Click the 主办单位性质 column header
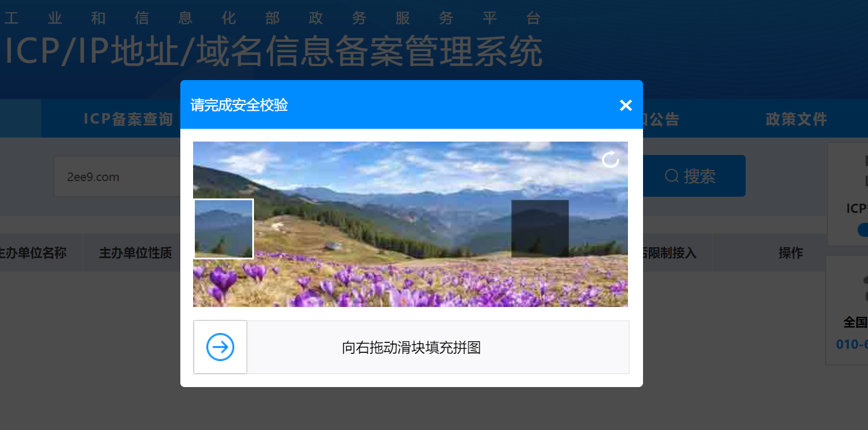This screenshot has width=868, height=430. [x=136, y=253]
